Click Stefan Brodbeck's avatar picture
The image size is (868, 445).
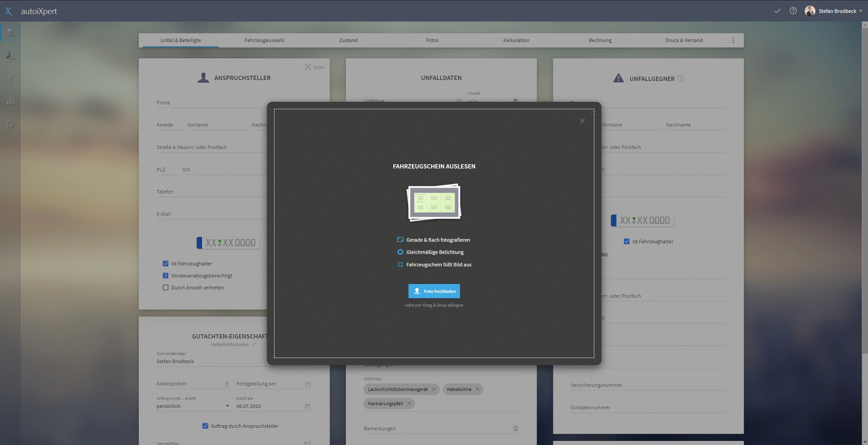tap(810, 11)
